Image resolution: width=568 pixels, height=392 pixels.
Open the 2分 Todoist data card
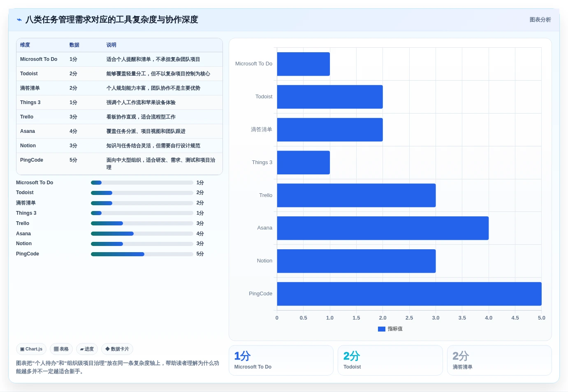point(390,360)
